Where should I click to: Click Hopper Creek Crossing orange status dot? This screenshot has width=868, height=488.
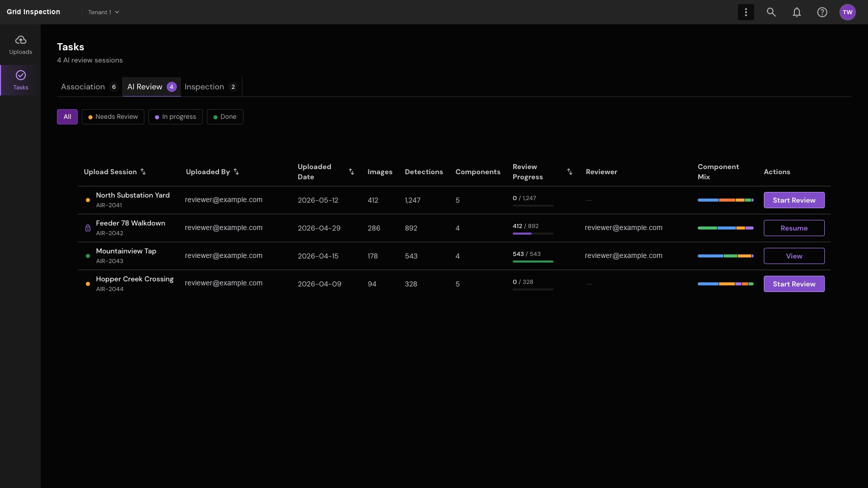pos(88,284)
